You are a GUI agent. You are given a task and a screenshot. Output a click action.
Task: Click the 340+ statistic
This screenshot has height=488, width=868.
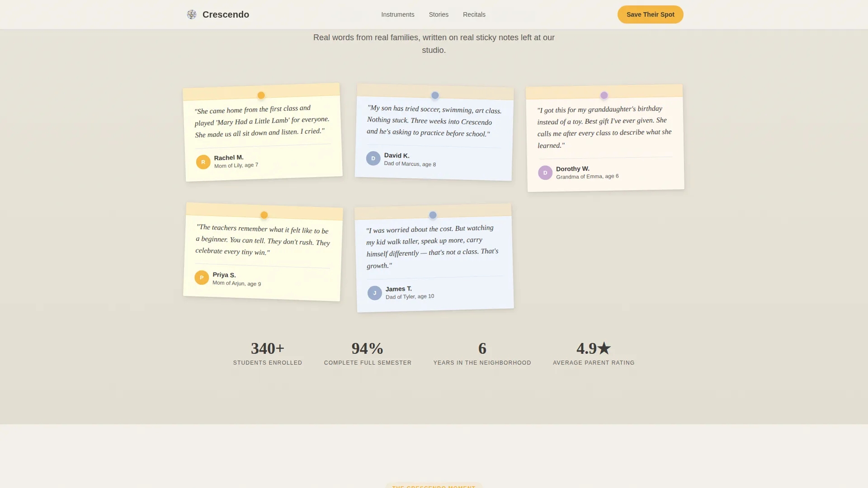268,348
